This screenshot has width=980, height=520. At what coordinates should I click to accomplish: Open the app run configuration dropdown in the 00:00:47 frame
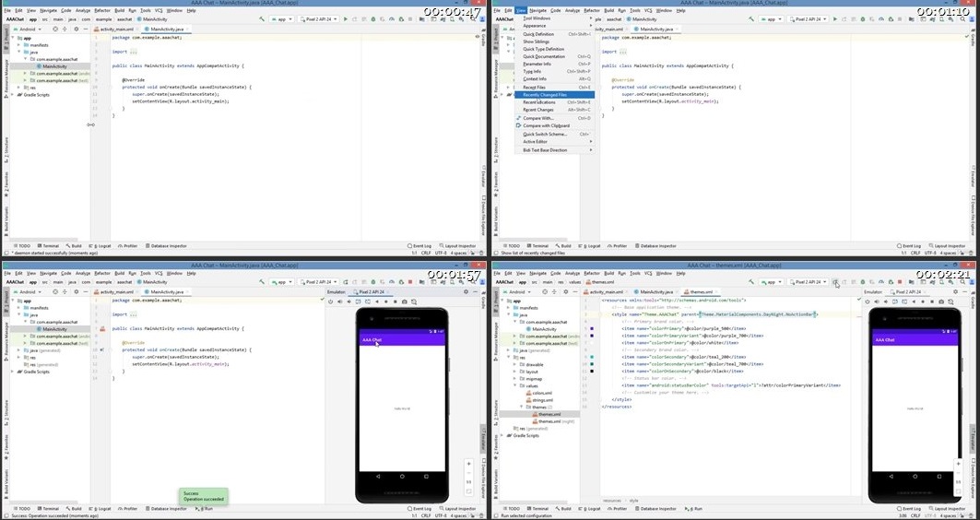pyautogui.click(x=281, y=19)
